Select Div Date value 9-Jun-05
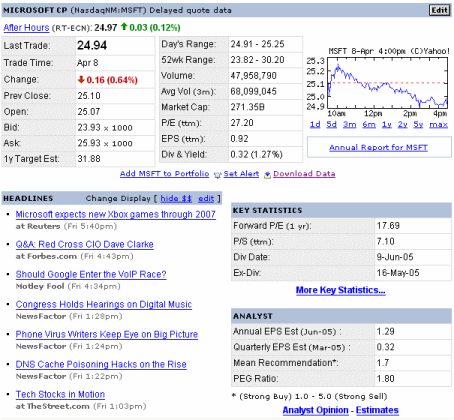454x420 pixels. point(395,257)
